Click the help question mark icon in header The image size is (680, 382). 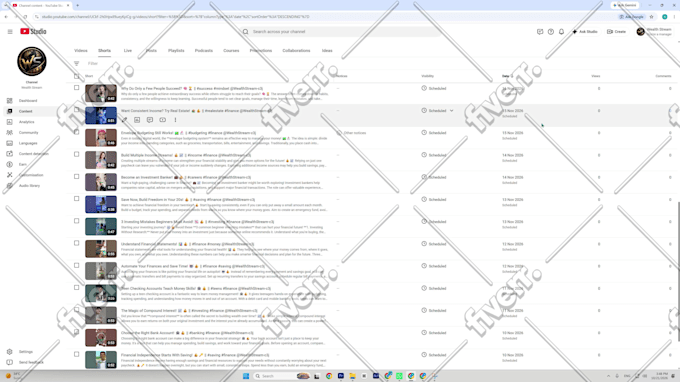point(551,32)
